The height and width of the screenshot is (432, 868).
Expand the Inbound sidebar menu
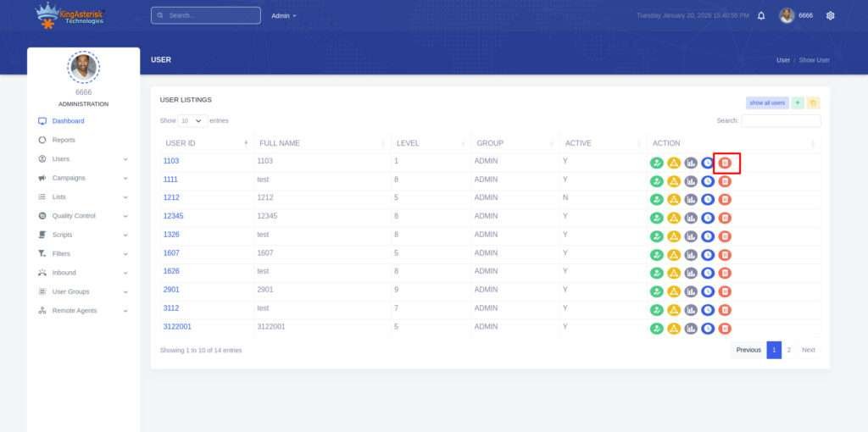83,273
